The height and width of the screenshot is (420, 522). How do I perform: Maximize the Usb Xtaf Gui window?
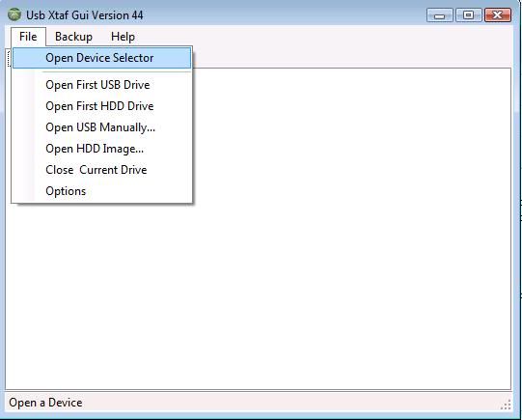(x=468, y=15)
